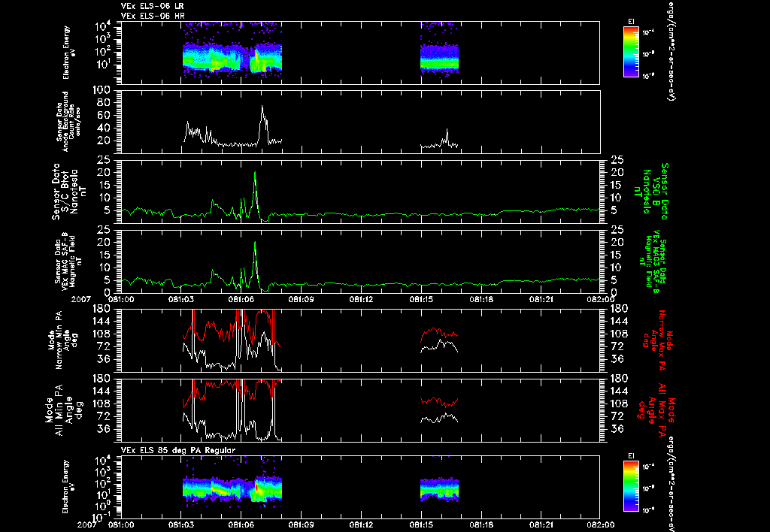Viewport: 770px width, 532px height.
Task: Click the second data block in bottom 85 deg spectrogram
Action: point(439,488)
